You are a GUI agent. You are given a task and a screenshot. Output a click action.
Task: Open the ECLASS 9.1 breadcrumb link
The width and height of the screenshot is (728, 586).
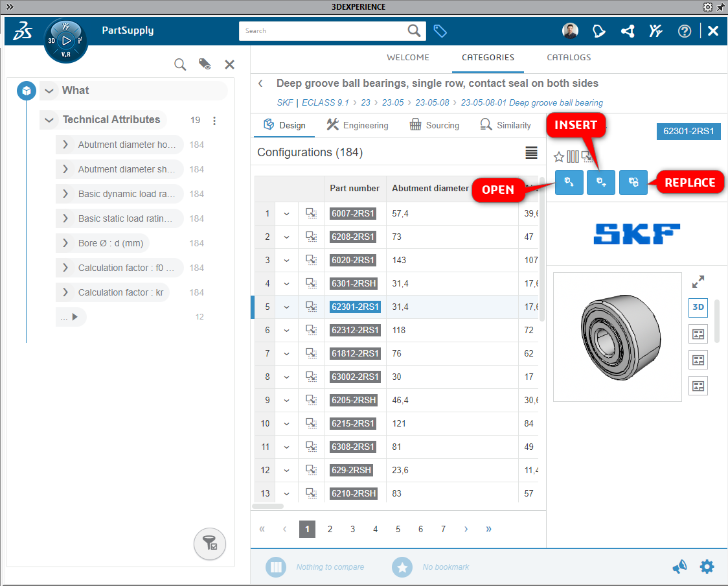326,102
